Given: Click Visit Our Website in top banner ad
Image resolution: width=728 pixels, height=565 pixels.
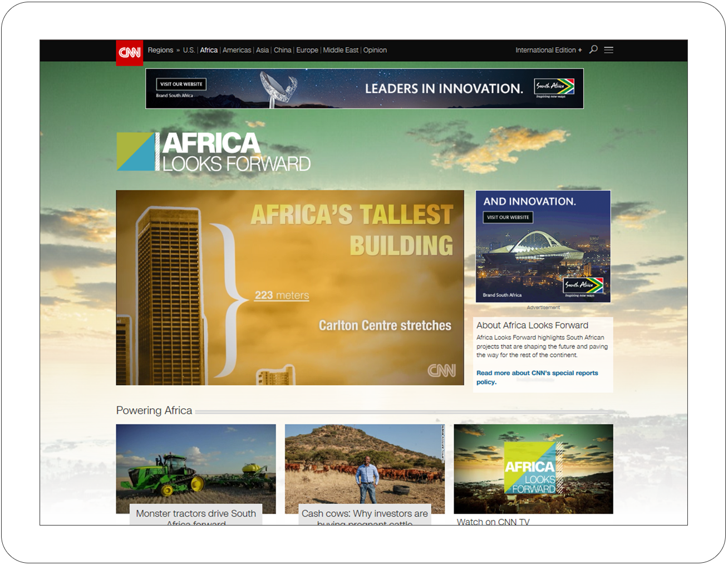Looking at the screenshot, I should 181,84.
